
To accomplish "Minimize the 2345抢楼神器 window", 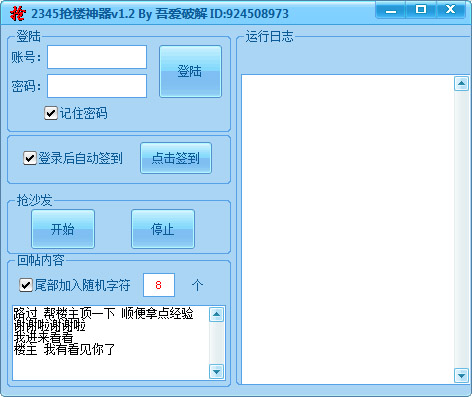I will tap(391, 10).
